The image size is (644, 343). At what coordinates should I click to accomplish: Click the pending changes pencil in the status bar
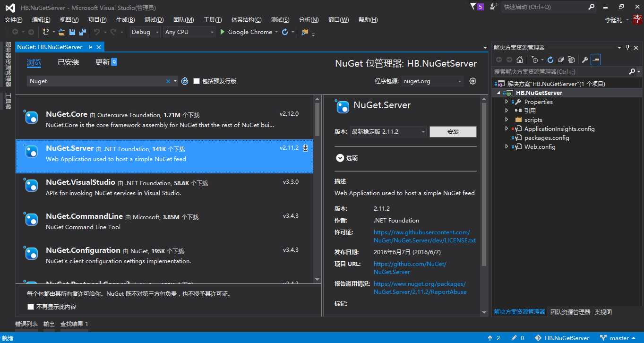click(x=514, y=338)
